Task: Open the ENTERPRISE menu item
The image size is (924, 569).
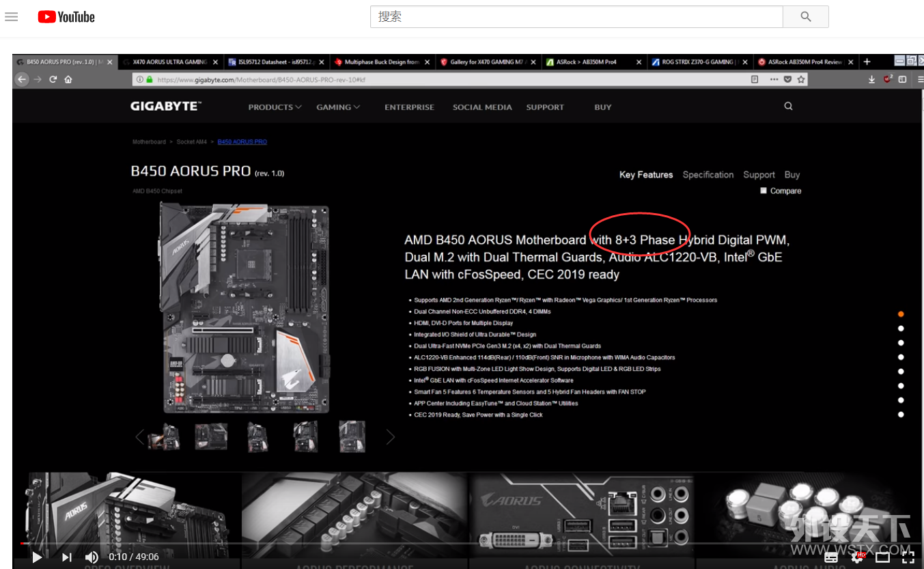Action: (x=409, y=107)
